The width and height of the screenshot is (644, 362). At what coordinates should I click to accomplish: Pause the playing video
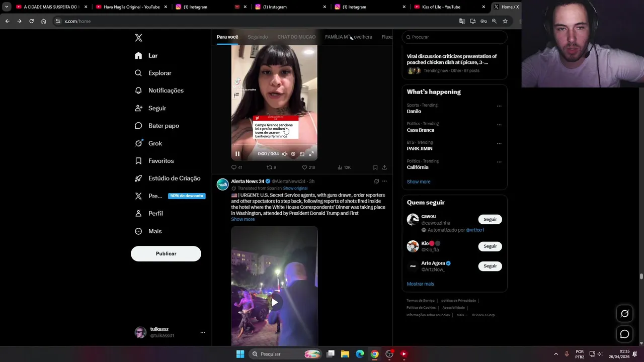(237, 154)
